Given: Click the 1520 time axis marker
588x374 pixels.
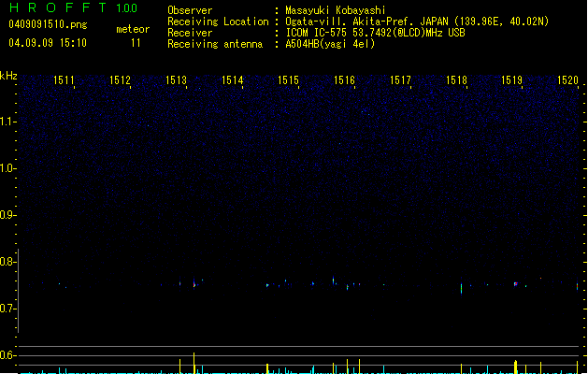Looking at the screenshot, I should click(567, 80).
